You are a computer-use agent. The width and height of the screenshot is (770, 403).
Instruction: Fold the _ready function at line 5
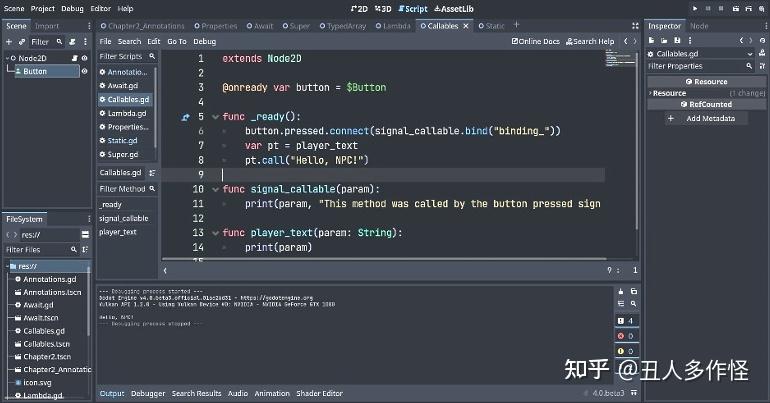pos(215,117)
